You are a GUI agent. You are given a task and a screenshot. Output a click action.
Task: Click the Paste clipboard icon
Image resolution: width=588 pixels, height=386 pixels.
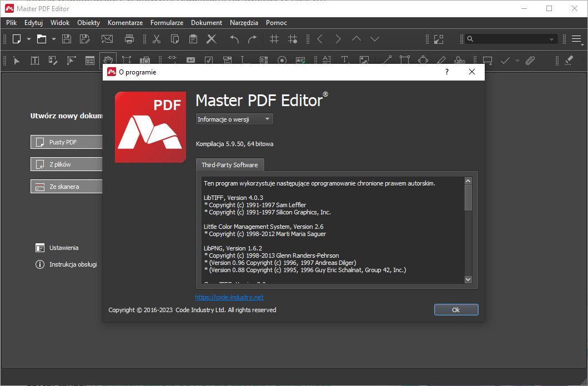point(193,39)
